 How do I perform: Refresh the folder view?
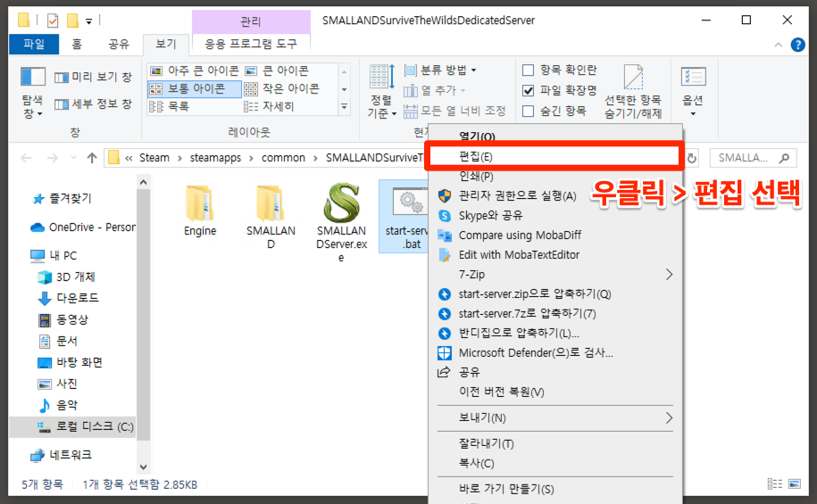tap(692, 158)
